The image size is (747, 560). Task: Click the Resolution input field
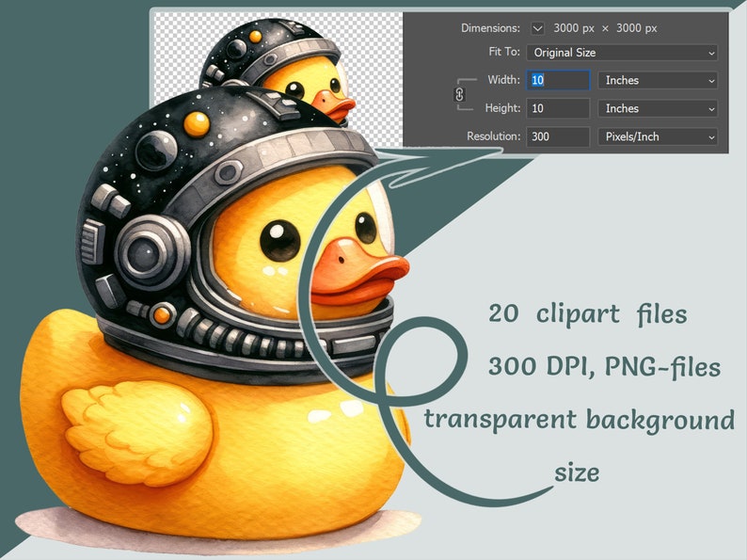click(558, 136)
